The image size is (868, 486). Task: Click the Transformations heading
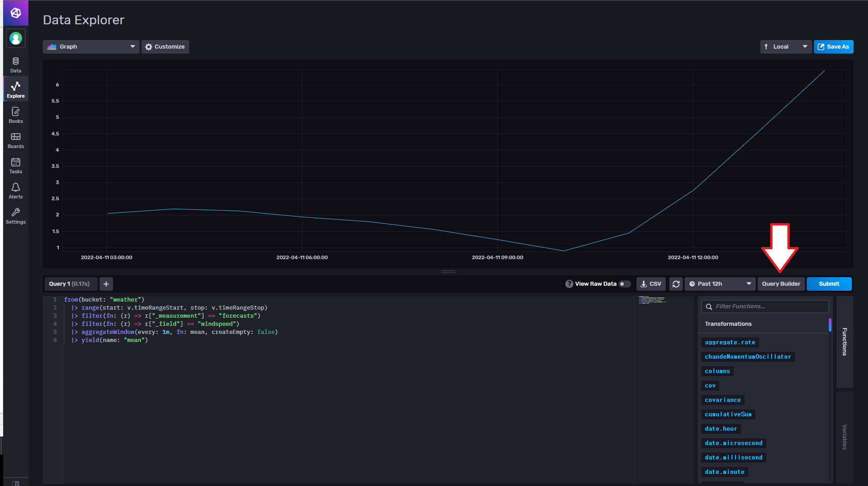[x=728, y=324]
